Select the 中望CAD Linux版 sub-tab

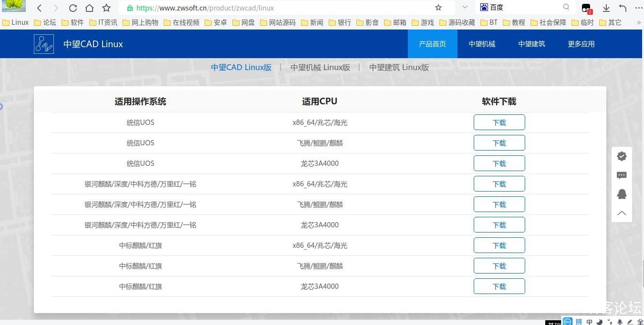pos(241,68)
